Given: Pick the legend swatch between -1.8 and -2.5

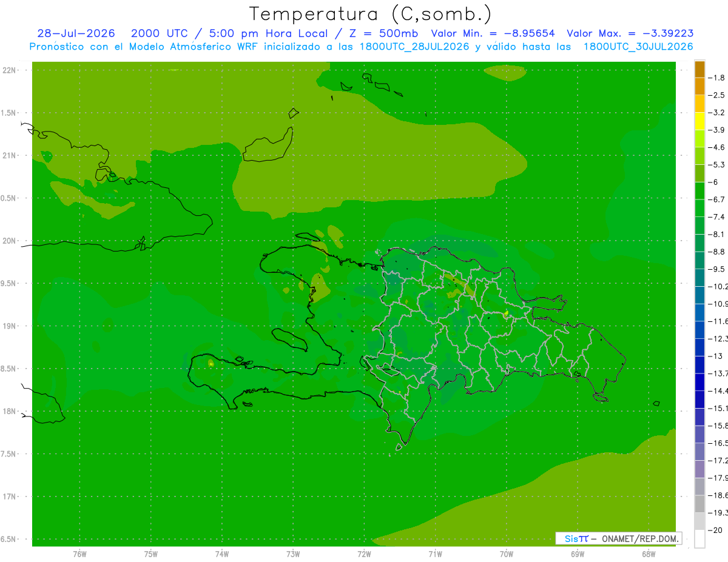Looking at the screenshot, I should pos(699,87).
